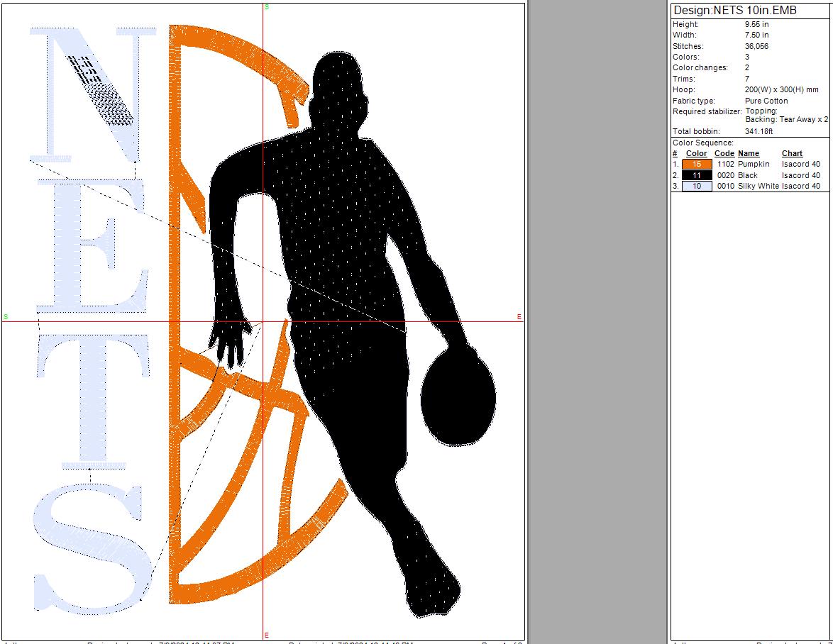Select the black color swatch numbered 11
This screenshot has height=644, width=833.
coord(697,175)
